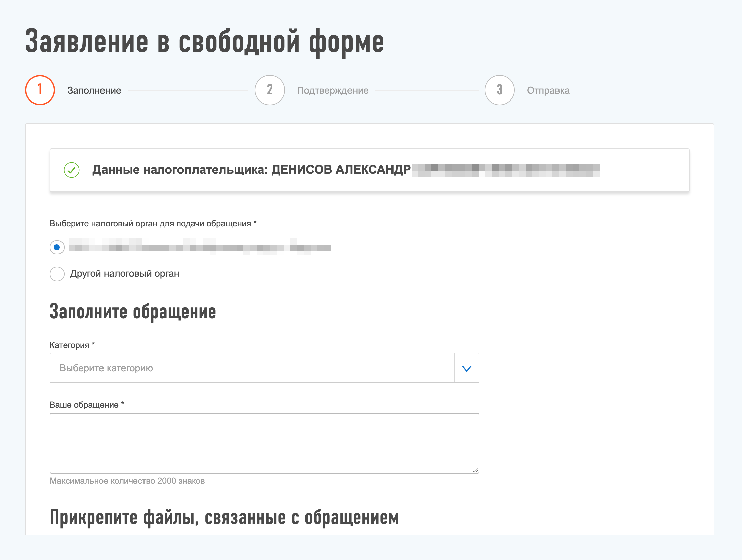Click the 'Отправка' step label
The width and height of the screenshot is (742, 560).
coord(548,90)
